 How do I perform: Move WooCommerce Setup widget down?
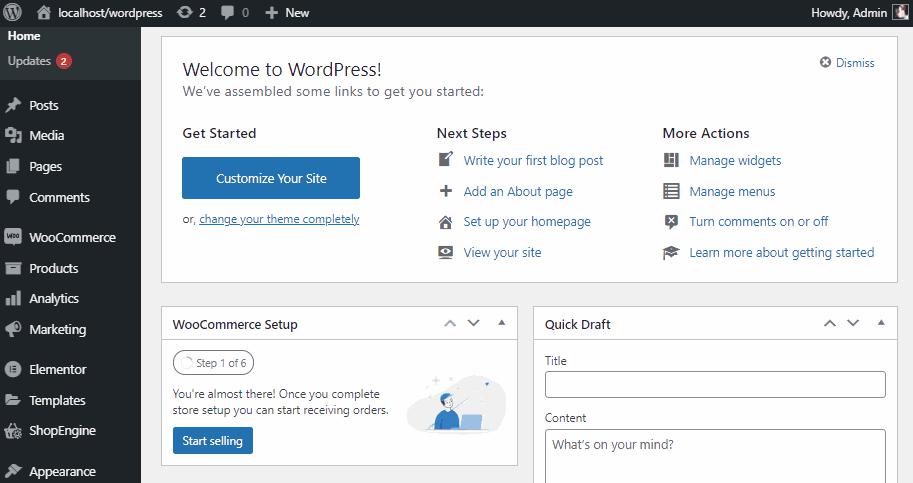pos(473,324)
